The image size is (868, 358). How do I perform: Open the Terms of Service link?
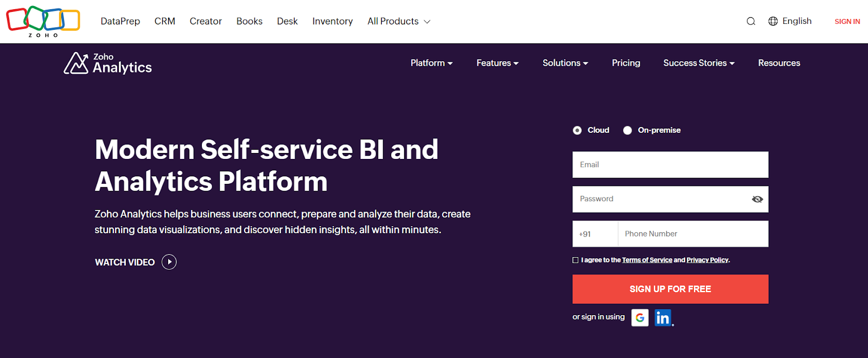coord(647,260)
